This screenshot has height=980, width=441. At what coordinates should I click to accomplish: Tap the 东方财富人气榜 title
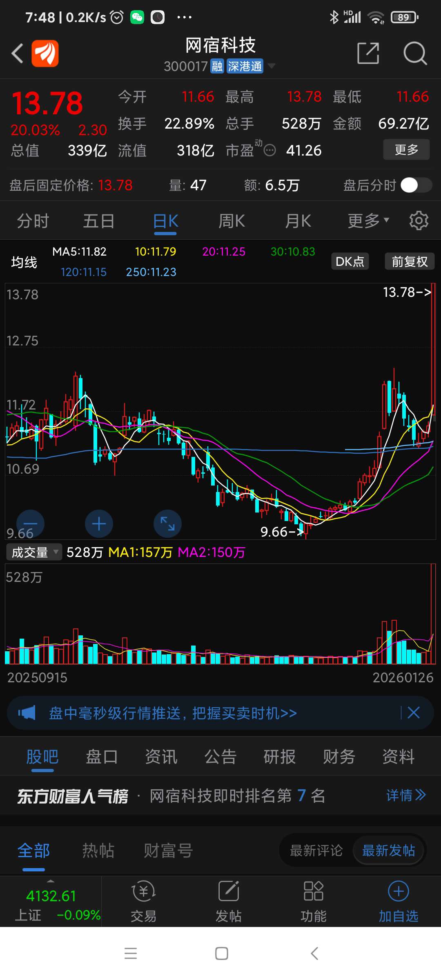[73, 796]
